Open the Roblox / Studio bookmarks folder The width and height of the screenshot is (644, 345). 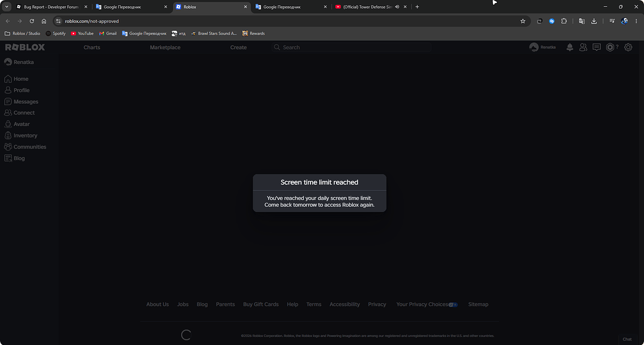(22, 33)
